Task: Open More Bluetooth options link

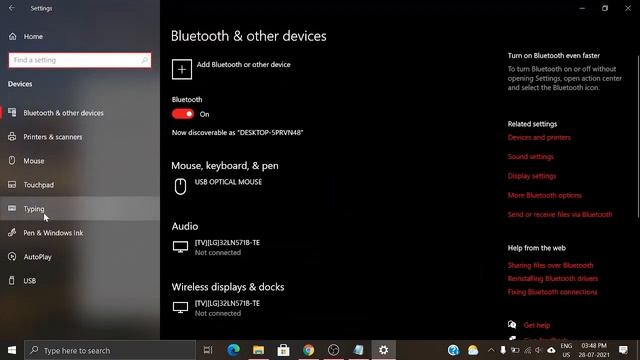Action: tap(544, 195)
